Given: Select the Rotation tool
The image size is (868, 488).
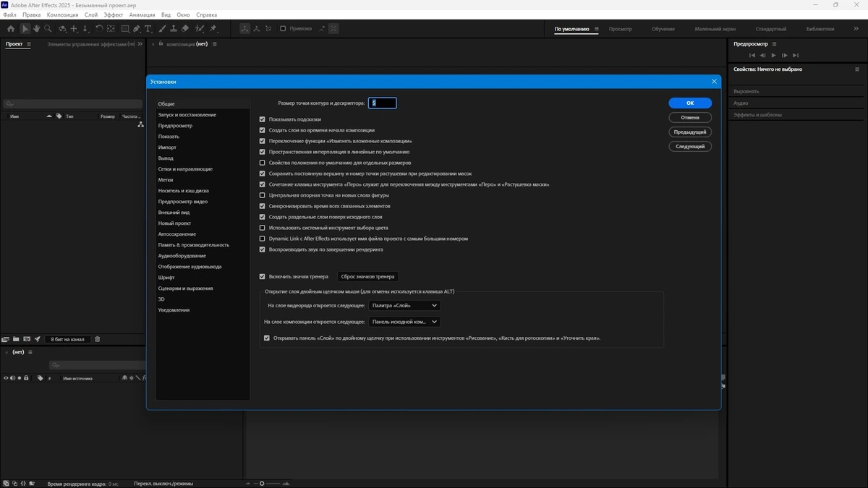Looking at the screenshot, I should click(99, 29).
